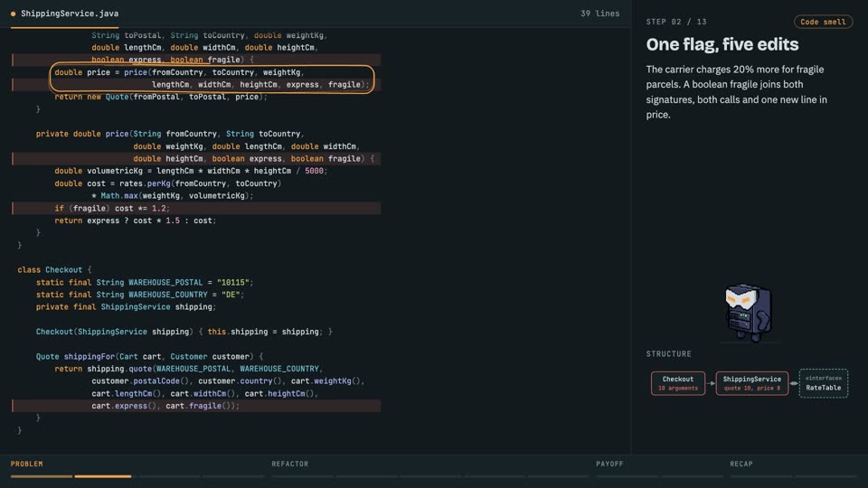868x488 pixels.
Task: Jump to the PROBLEM section label
Action: click(x=26, y=464)
